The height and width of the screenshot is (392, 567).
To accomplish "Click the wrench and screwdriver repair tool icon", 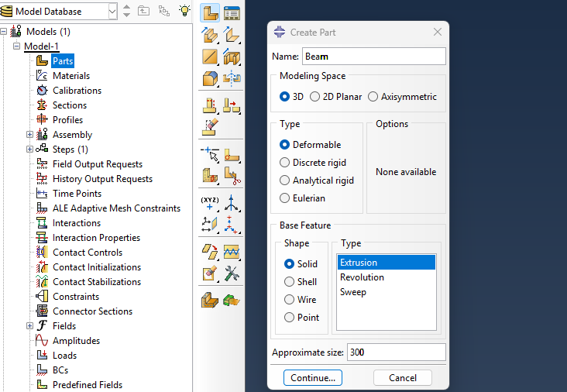I will click(232, 273).
